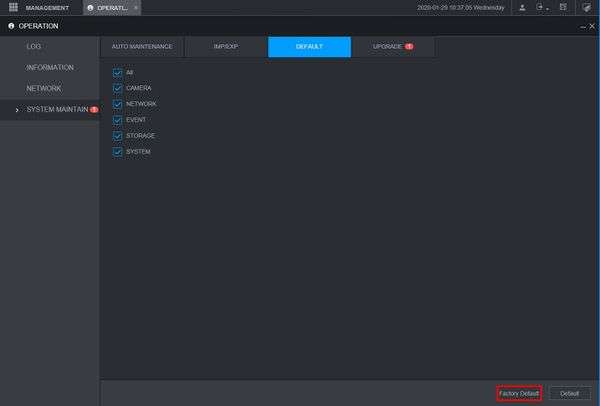The width and height of the screenshot is (600, 406).
Task: Toggle the All checkbox
Action: [x=117, y=72]
